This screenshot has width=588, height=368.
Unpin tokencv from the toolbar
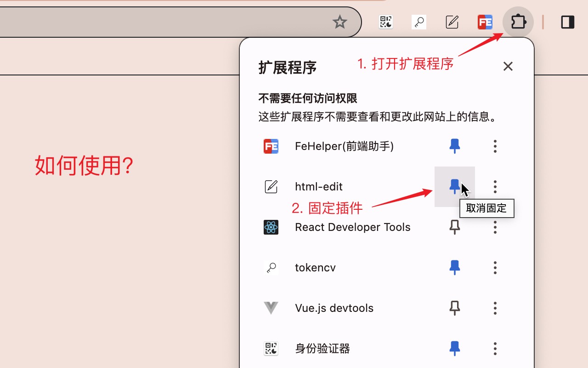455,268
